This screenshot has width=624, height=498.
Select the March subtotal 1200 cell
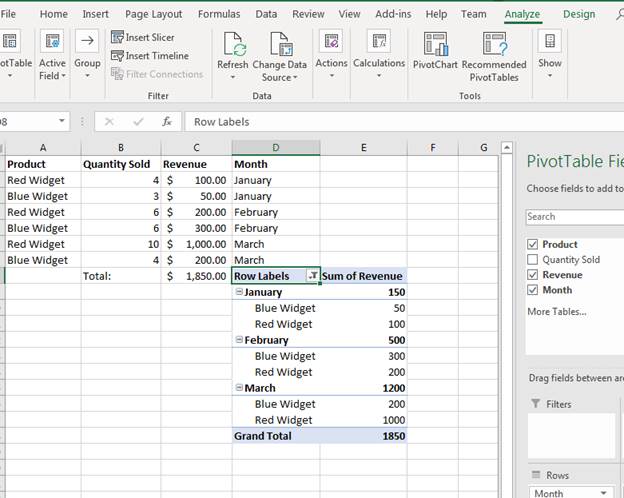coord(363,388)
